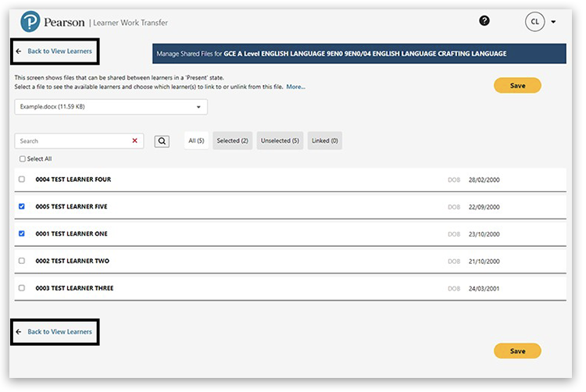Open the help question mark icon

click(484, 21)
